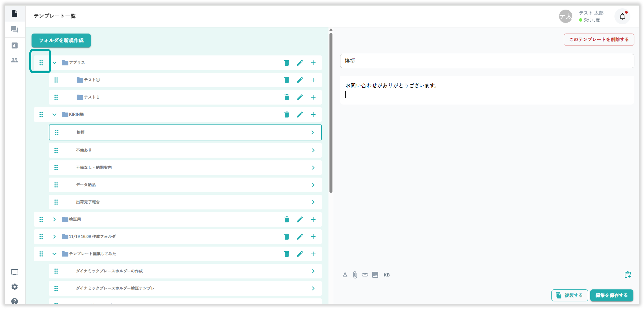644x309 pixels.
Task: Delete the アプラス folder with trash icon
Action: coord(286,63)
